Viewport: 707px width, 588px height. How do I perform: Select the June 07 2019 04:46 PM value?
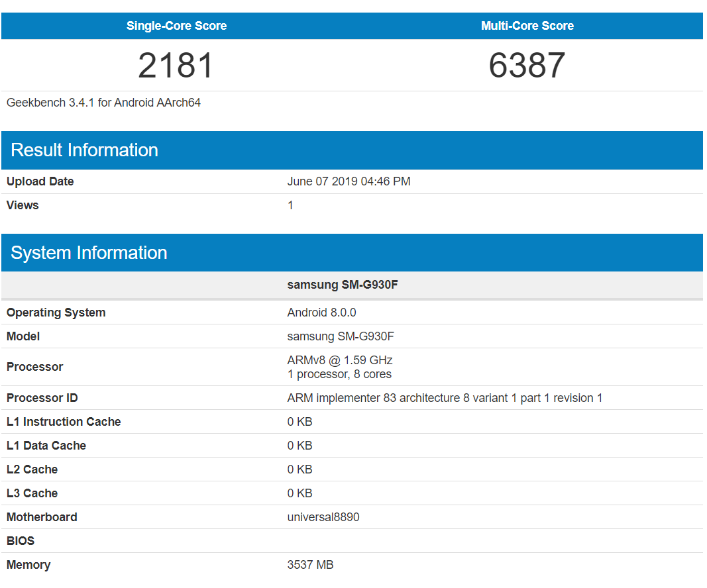[x=349, y=181]
